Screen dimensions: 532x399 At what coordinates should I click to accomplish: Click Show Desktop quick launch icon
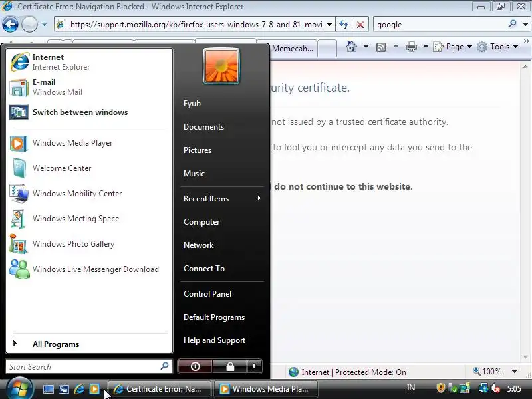pyautogui.click(x=48, y=389)
